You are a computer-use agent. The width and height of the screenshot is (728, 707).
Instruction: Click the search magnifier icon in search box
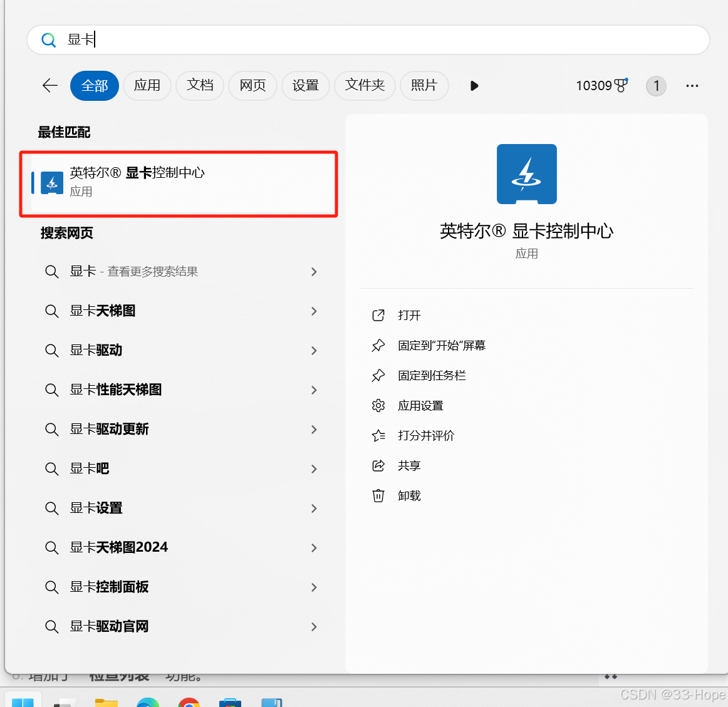(48, 40)
